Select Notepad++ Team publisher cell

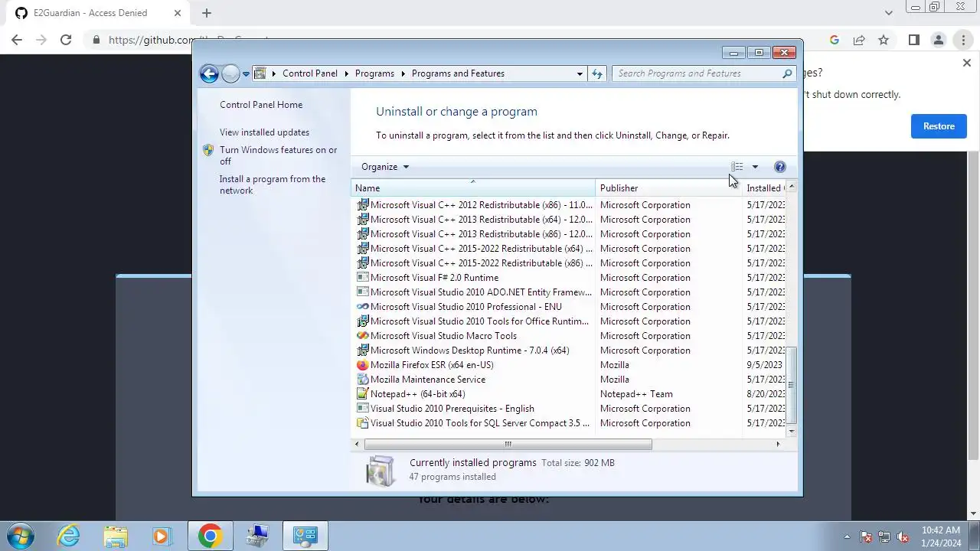[x=636, y=394]
